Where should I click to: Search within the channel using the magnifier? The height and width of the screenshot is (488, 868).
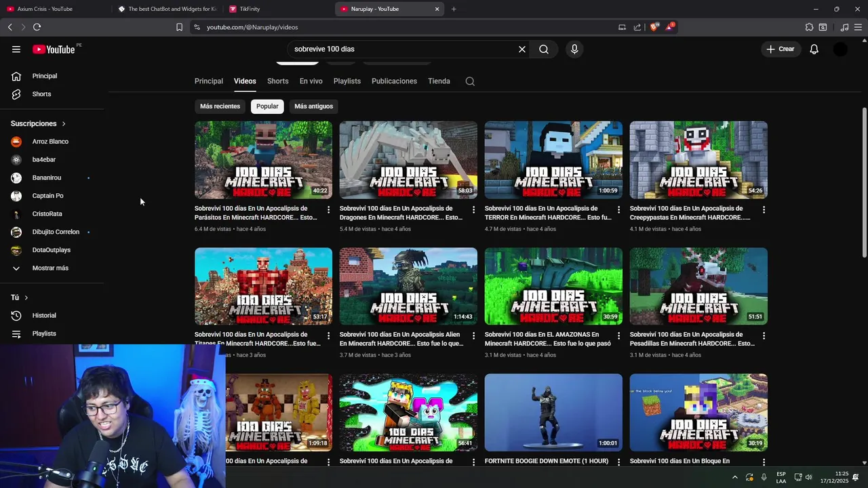pyautogui.click(x=470, y=81)
